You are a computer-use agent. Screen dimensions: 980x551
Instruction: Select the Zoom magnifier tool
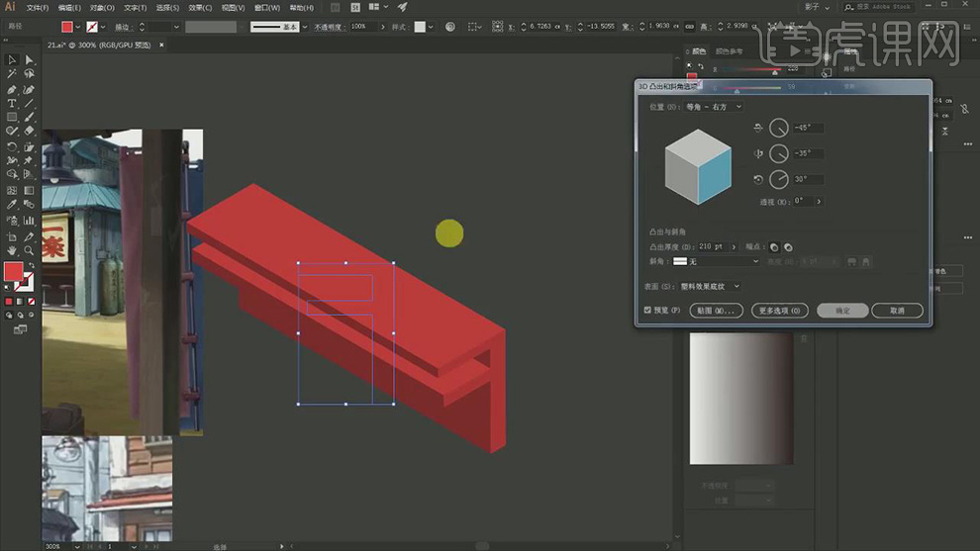click(x=29, y=251)
